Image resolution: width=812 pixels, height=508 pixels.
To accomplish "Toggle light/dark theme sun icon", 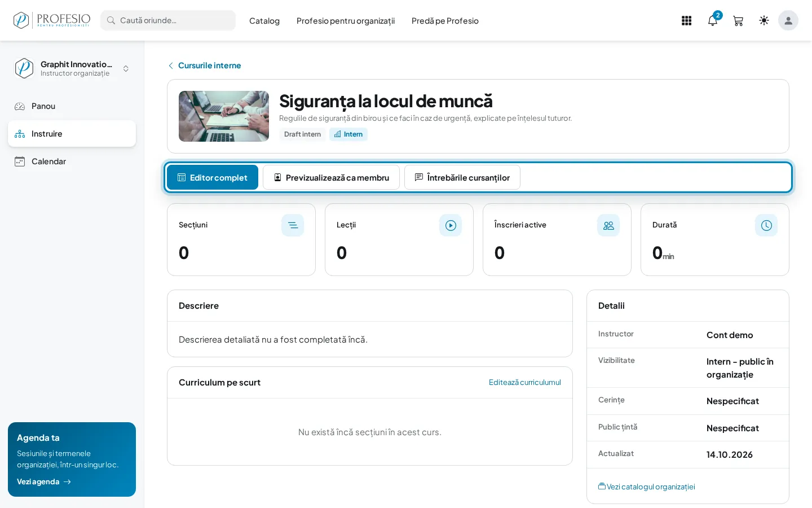I will (x=764, y=20).
